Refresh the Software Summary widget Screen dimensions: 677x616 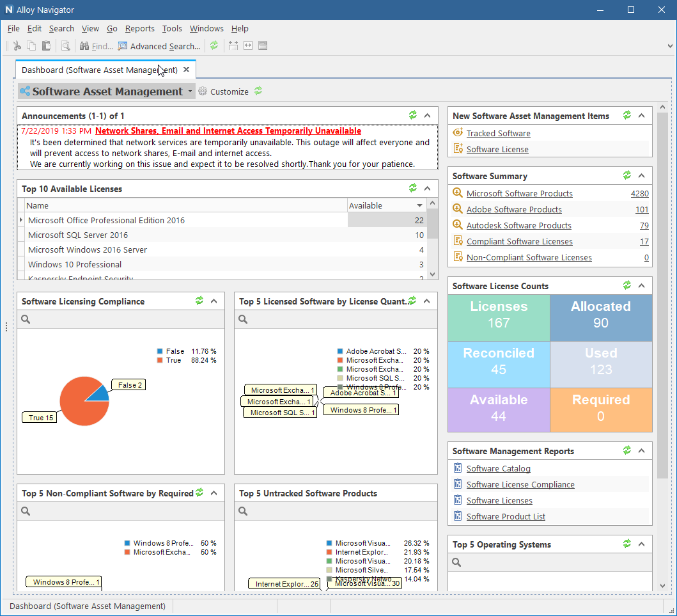coord(626,175)
